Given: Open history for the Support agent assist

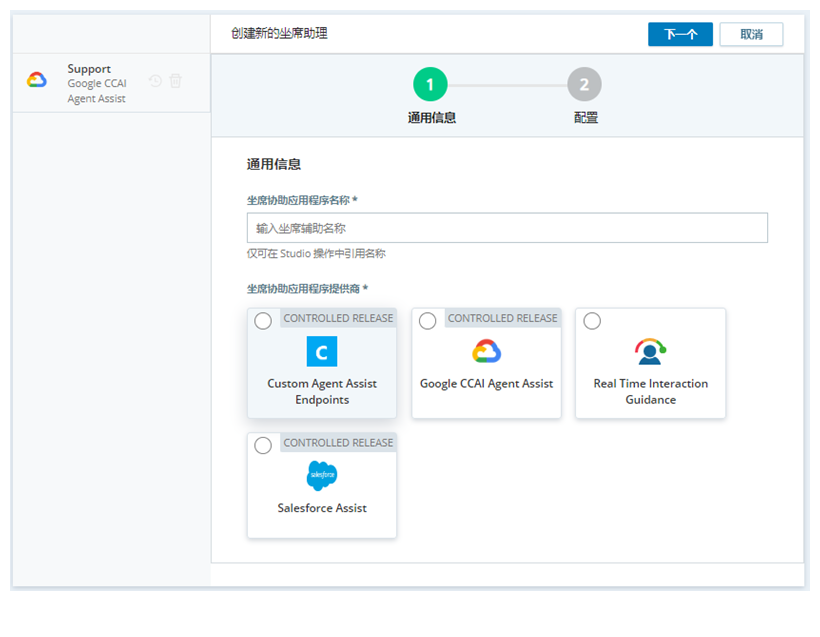Looking at the screenshot, I should click(x=155, y=81).
